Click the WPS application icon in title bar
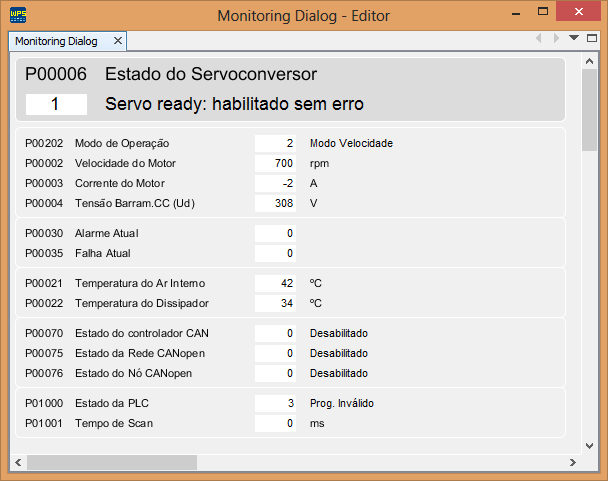This screenshot has width=608, height=481. 18,15
